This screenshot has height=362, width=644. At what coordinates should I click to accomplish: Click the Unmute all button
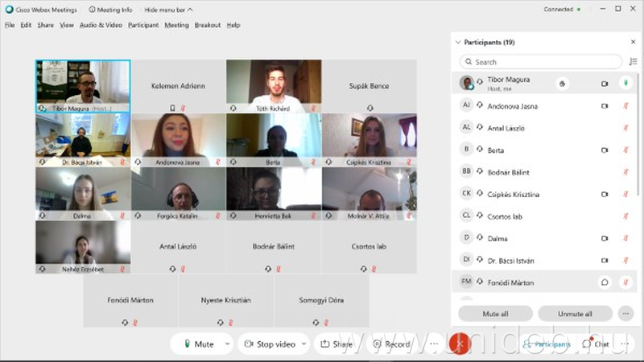coord(575,314)
